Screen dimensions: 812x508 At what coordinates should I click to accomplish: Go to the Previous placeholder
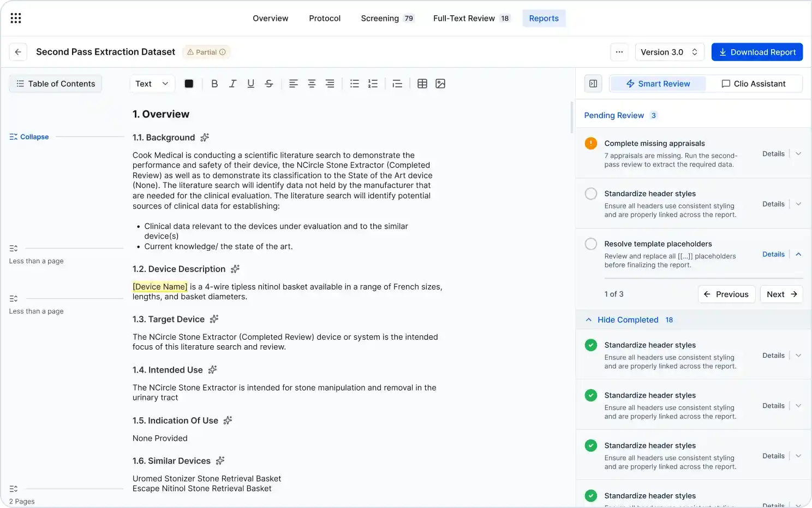(727, 294)
